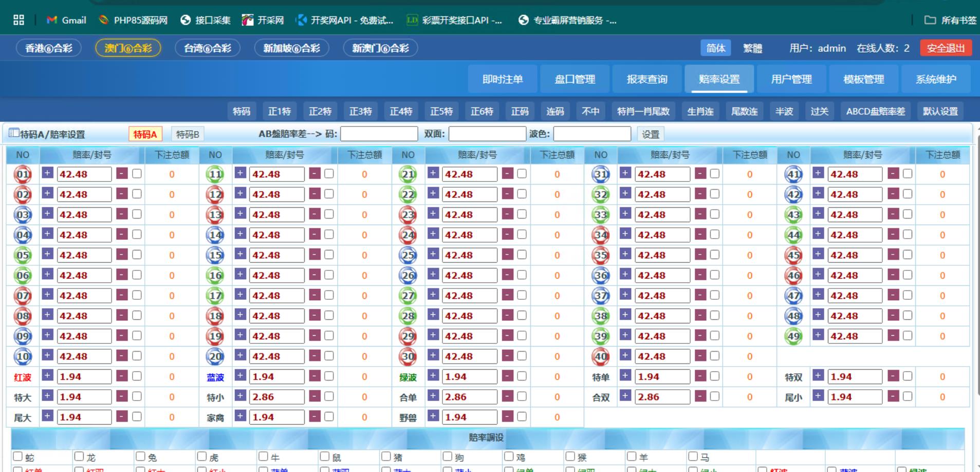Image resolution: width=980 pixels, height=472 pixels.
Task: Check the lock checkbox for number 21
Action: pyautogui.click(x=522, y=174)
